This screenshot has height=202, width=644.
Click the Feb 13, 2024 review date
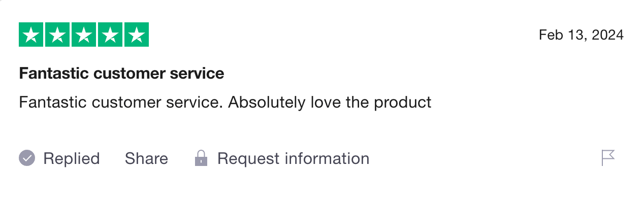(581, 35)
